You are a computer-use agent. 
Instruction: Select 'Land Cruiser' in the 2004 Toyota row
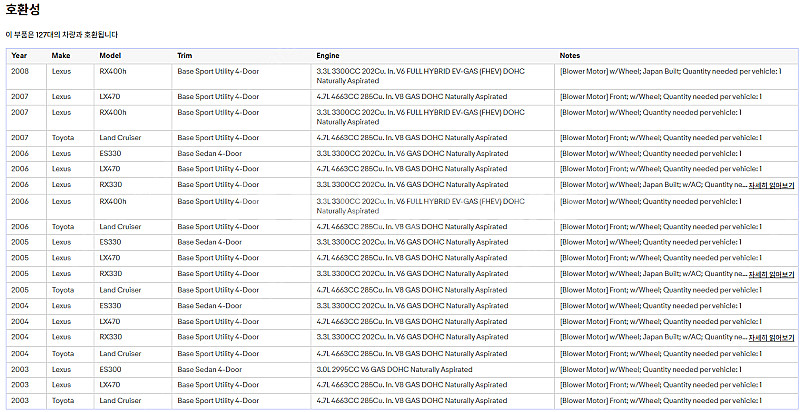120,354
